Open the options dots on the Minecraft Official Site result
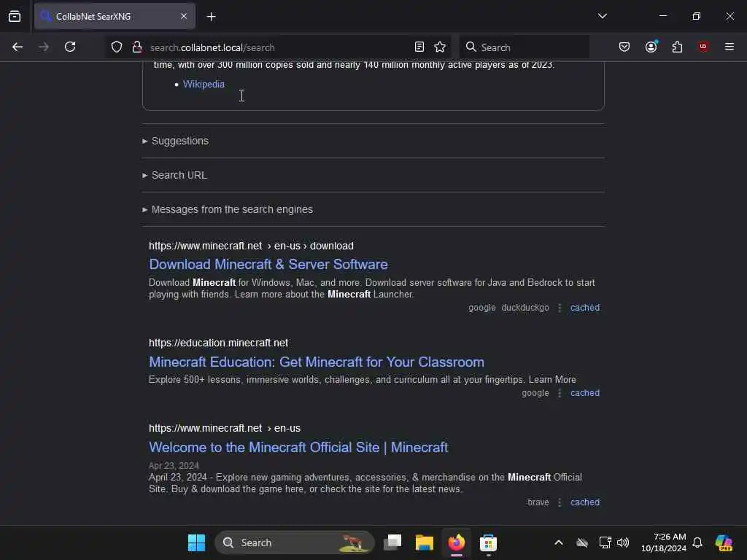This screenshot has width=747, height=560. coord(560,502)
